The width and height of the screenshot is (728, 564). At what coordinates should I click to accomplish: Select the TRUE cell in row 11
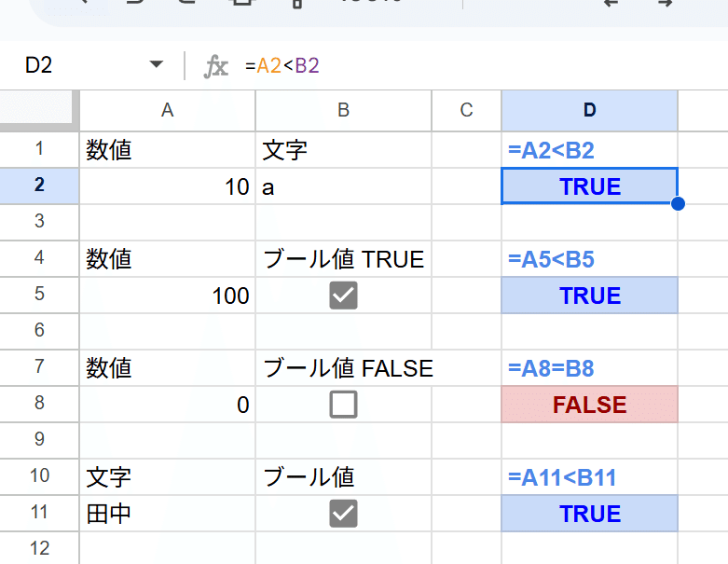coord(589,513)
